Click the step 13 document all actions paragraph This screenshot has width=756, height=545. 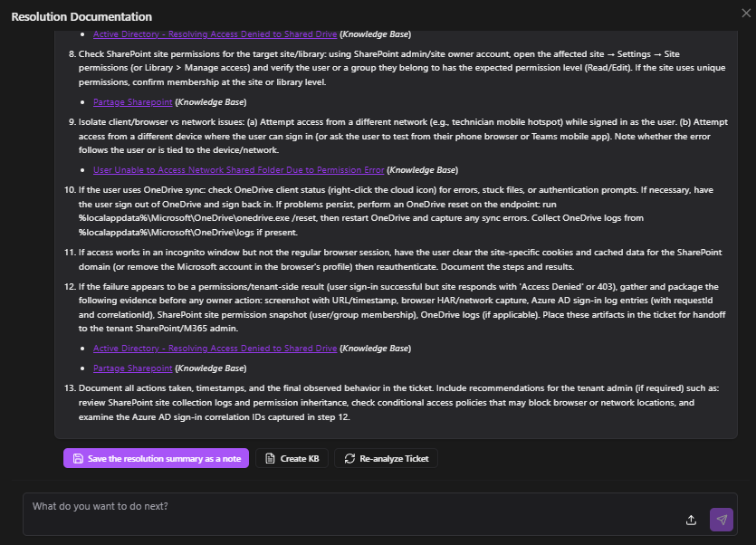pyautogui.click(x=398, y=402)
